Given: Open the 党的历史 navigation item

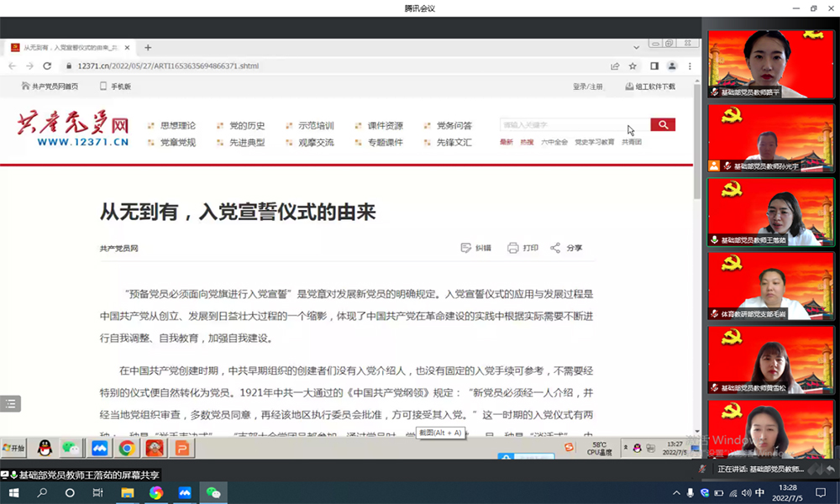Looking at the screenshot, I should [247, 126].
